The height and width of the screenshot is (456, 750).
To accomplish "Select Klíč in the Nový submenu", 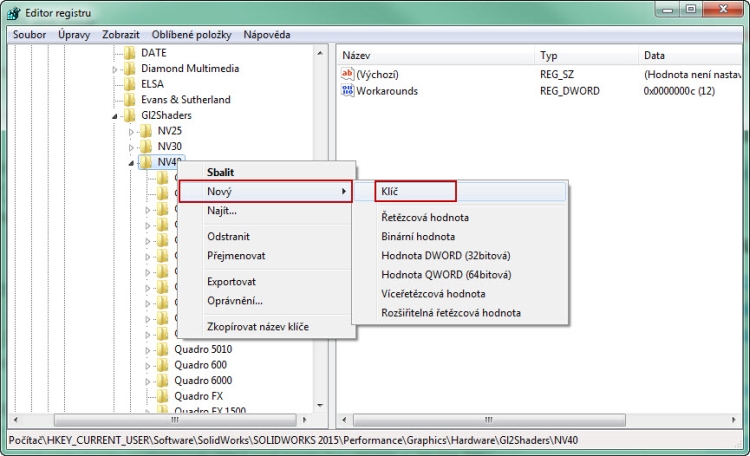I will click(460, 191).
